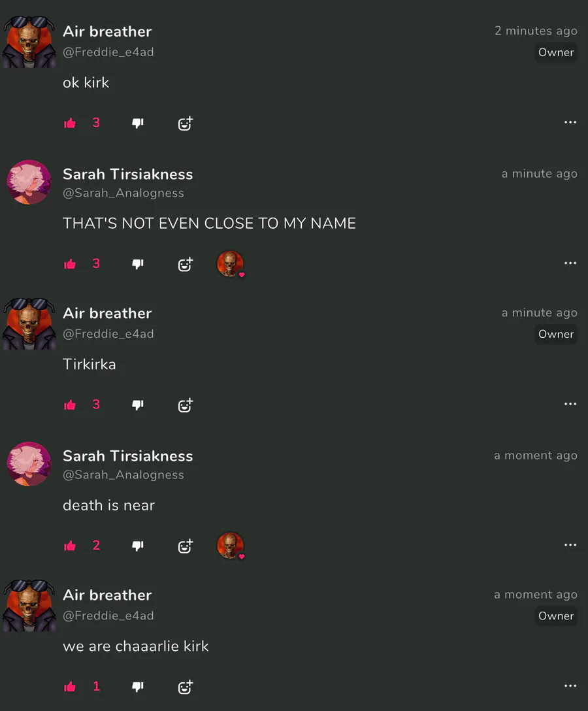Add reaction to "death is near" comment

coord(186,546)
